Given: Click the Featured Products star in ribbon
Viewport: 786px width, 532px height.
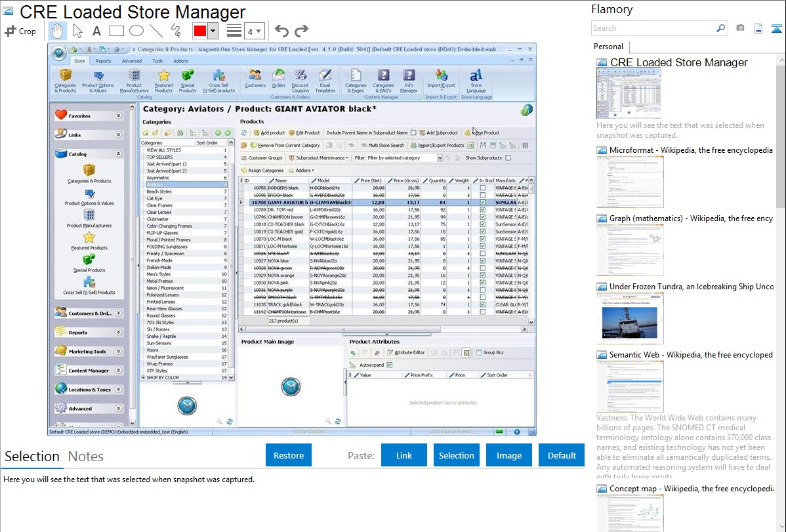Looking at the screenshot, I should pos(163,81).
